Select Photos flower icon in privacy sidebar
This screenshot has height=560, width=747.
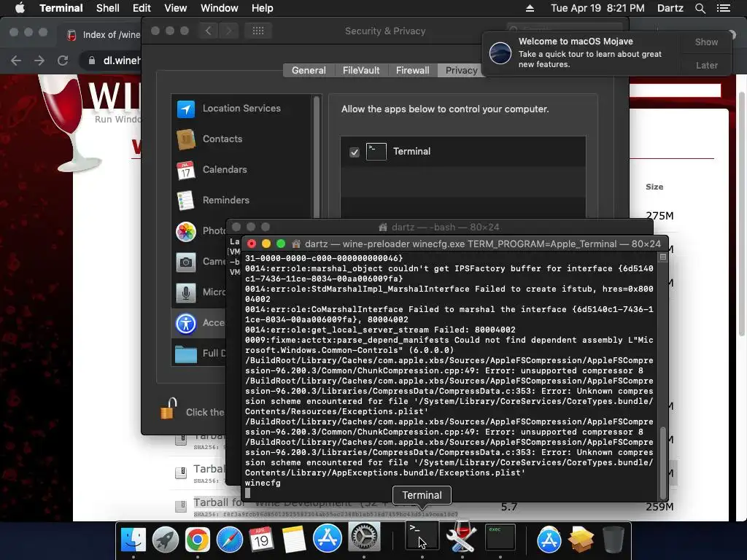(x=186, y=231)
